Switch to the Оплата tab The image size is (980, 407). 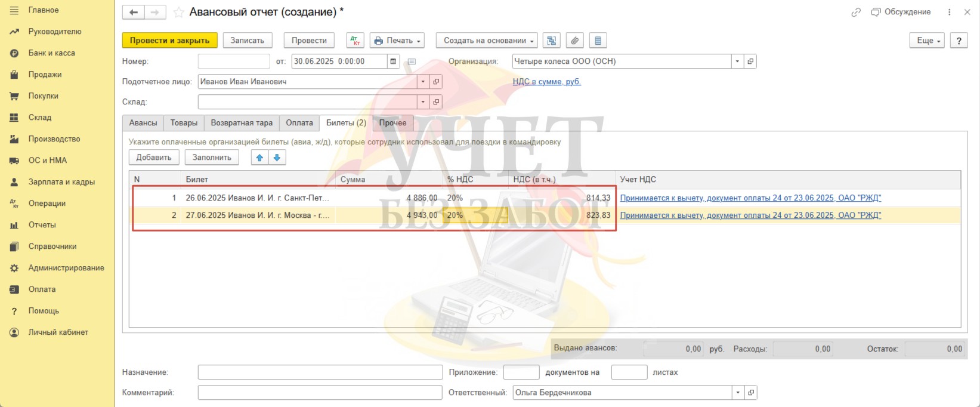[299, 123]
